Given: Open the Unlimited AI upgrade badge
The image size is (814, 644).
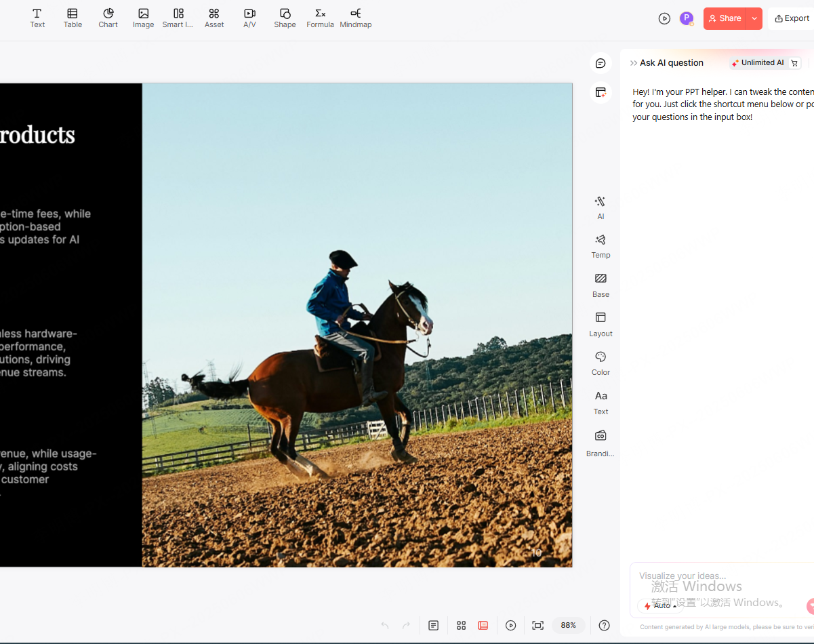Looking at the screenshot, I should tap(758, 62).
